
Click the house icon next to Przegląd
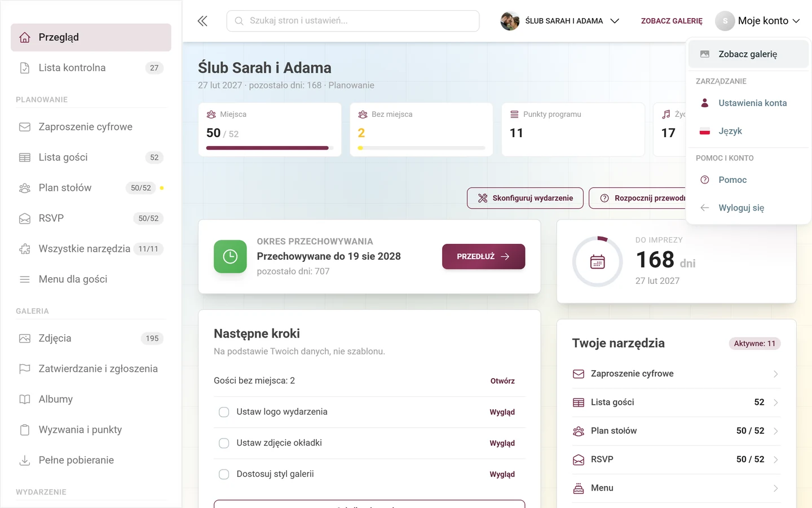[x=25, y=37]
